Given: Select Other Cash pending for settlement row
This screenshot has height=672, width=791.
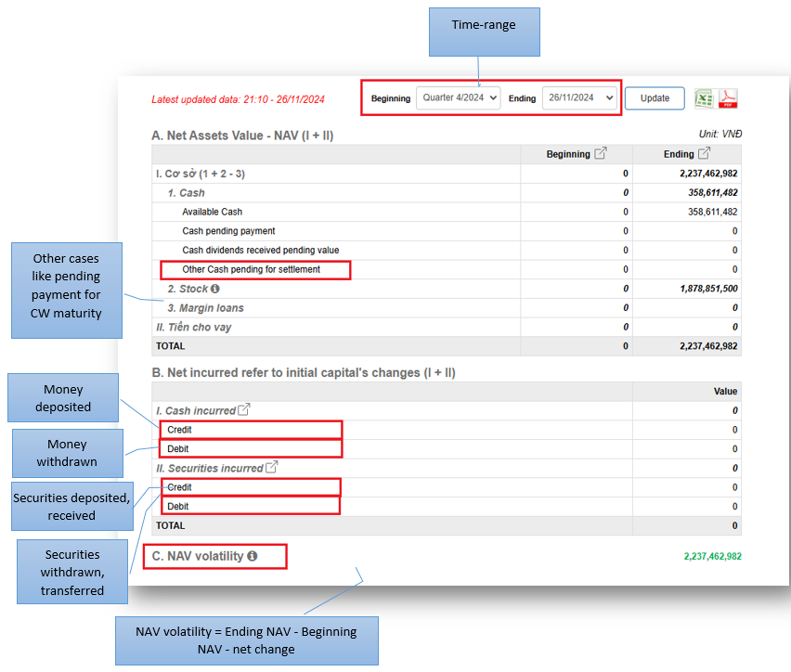Looking at the screenshot, I should tap(252, 269).
